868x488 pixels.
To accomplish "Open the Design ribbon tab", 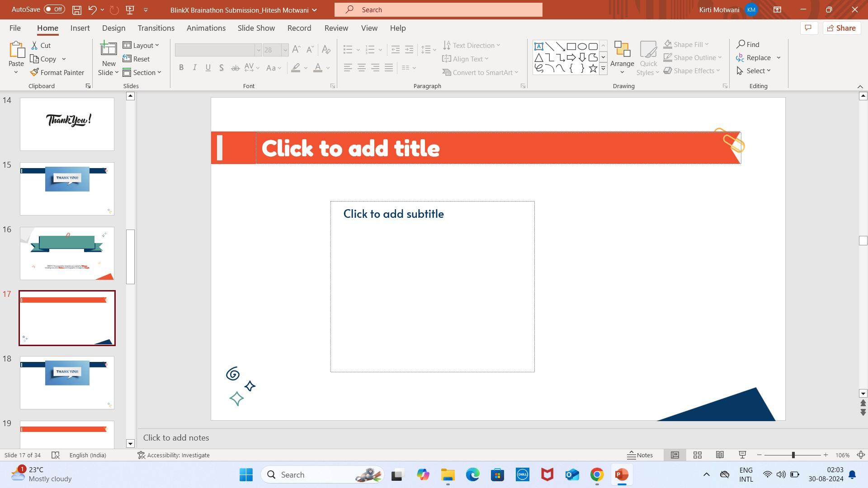I will (x=113, y=28).
